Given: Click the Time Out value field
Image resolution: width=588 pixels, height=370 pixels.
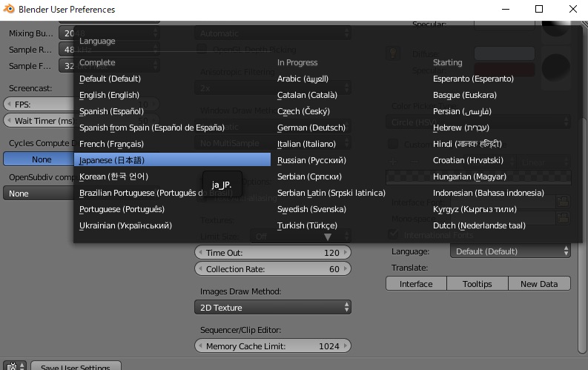Looking at the screenshot, I should tap(273, 253).
